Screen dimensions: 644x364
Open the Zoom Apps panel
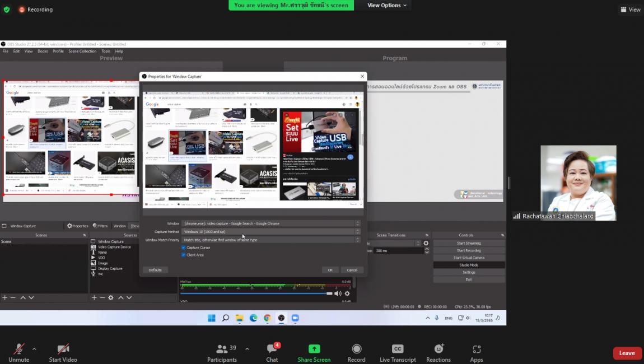(477, 353)
